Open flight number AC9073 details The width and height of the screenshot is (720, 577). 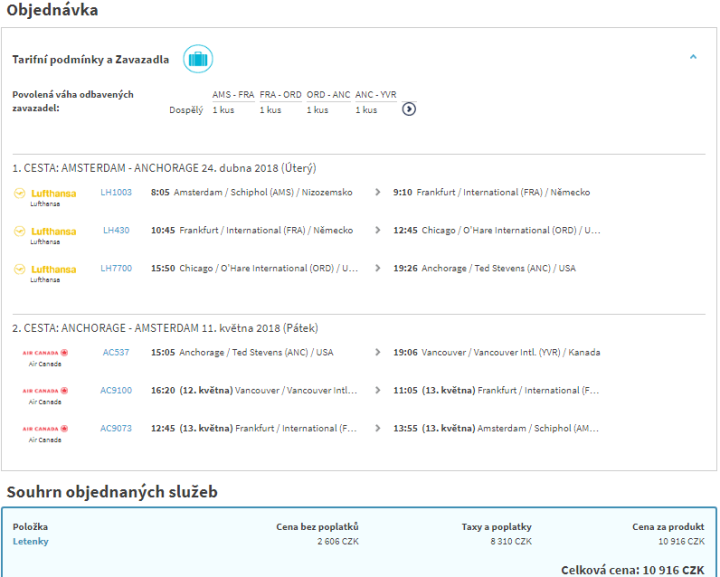click(x=116, y=428)
